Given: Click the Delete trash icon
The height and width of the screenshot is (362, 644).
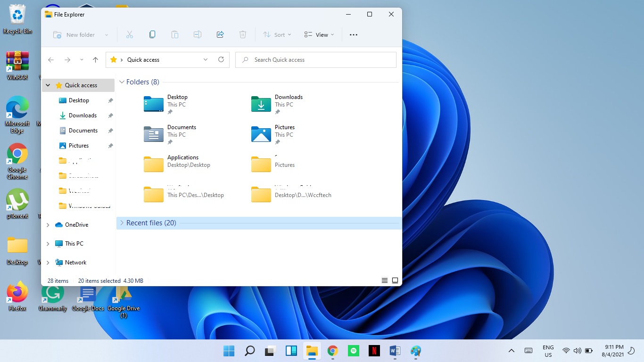Looking at the screenshot, I should coord(242,34).
